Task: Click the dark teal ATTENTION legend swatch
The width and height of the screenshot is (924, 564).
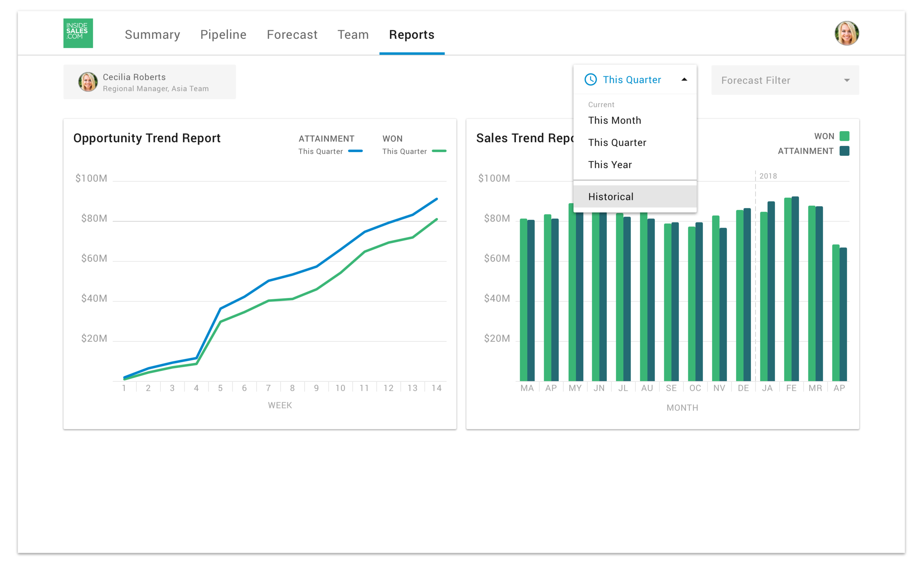Action: [844, 151]
